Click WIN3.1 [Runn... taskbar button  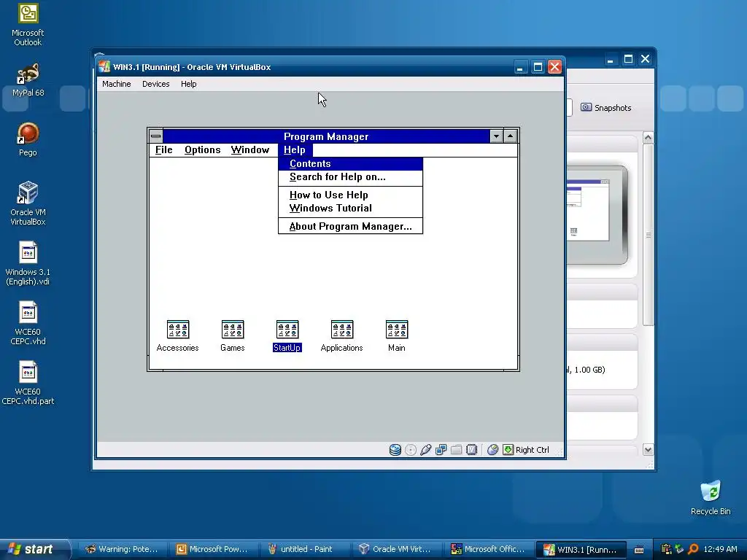coord(580,550)
